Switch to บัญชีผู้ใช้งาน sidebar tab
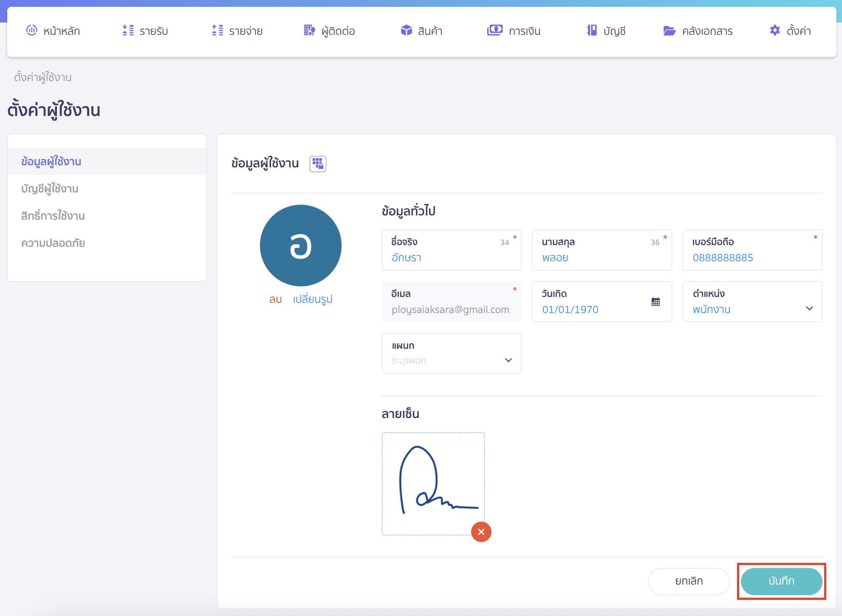 coord(50,189)
